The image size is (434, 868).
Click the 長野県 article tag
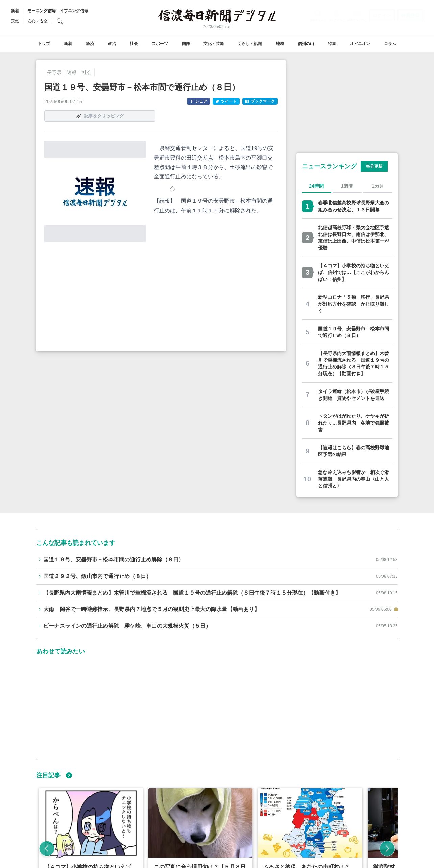pyautogui.click(x=54, y=72)
